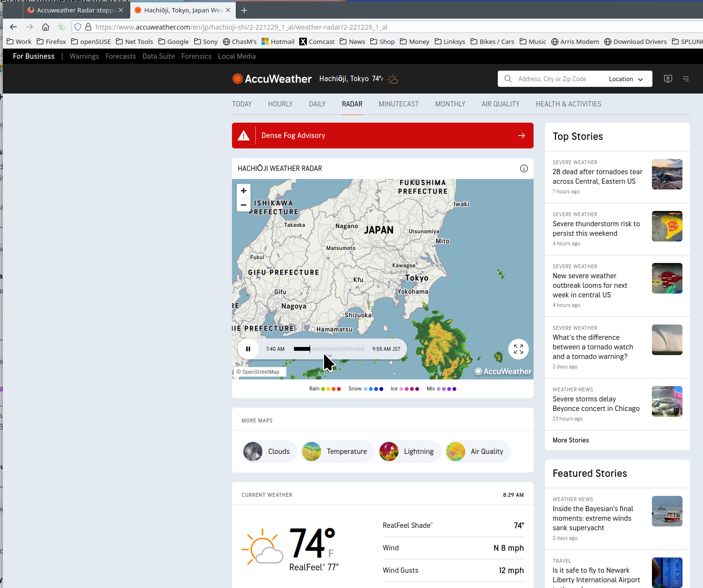Read the 28 dead after tornadoes story
Image resolution: width=703 pixels, height=588 pixels.
pos(598,177)
